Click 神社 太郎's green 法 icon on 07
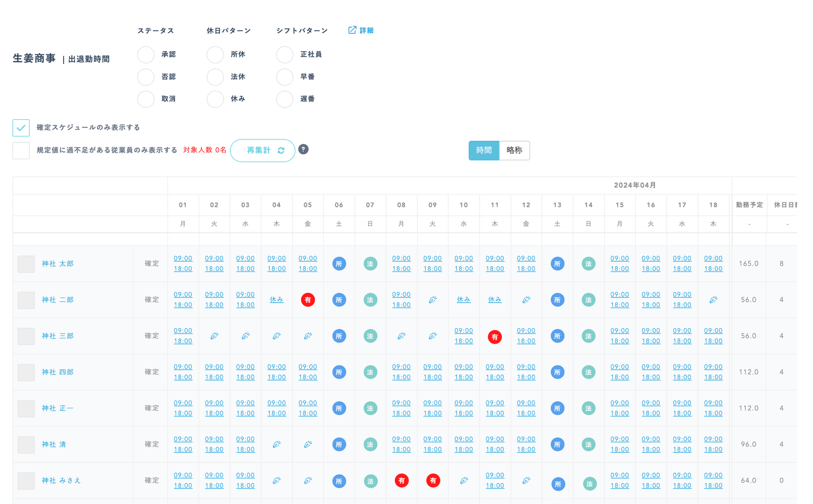 coord(370,264)
